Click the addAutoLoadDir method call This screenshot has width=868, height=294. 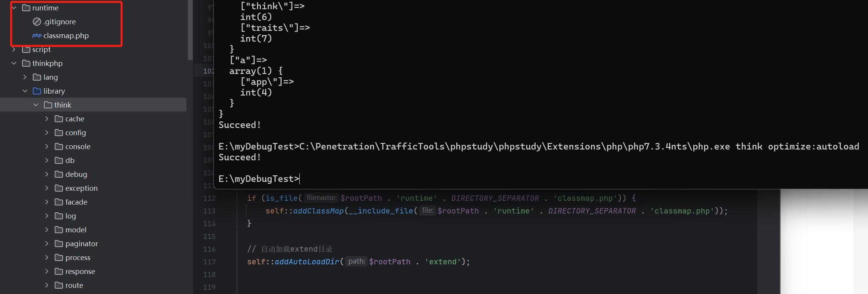[307, 262]
